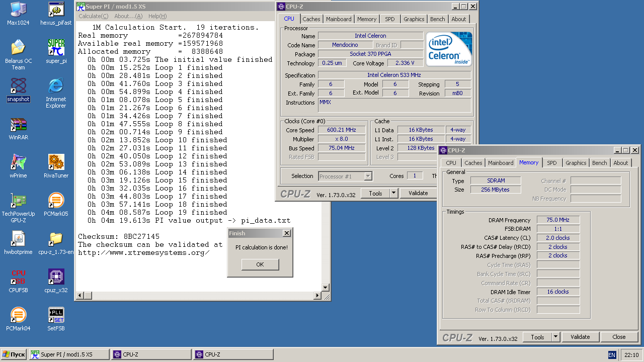Open Internet Explorer desktop icon
644x362 pixels.
click(56, 93)
